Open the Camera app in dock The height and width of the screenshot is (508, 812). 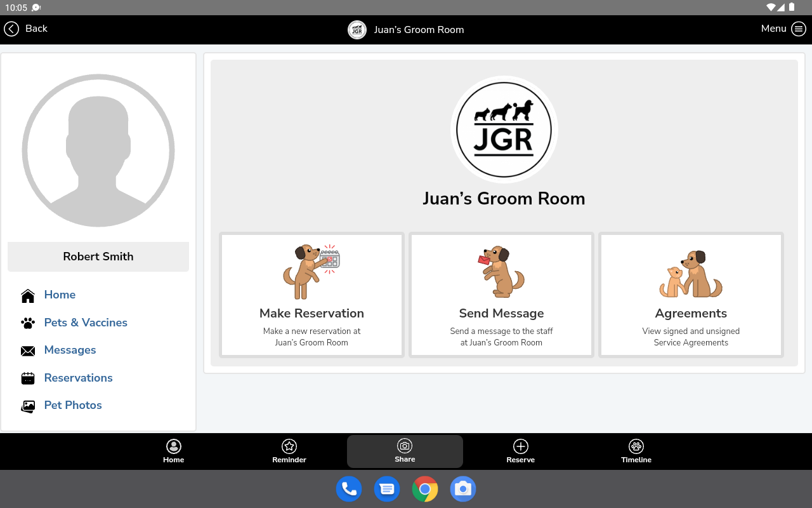pyautogui.click(x=463, y=489)
